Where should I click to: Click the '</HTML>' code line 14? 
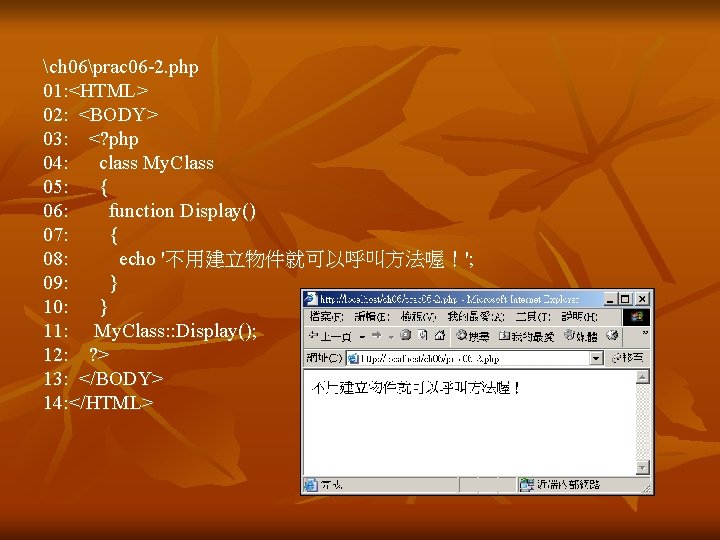pyautogui.click(x=111, y=403)
